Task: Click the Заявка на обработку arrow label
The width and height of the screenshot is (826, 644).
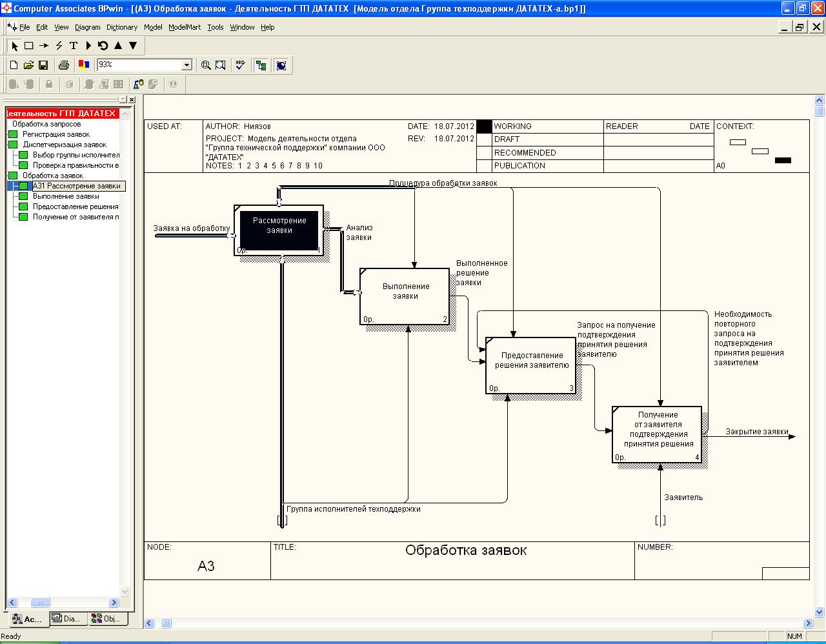Action: (192, 228)
